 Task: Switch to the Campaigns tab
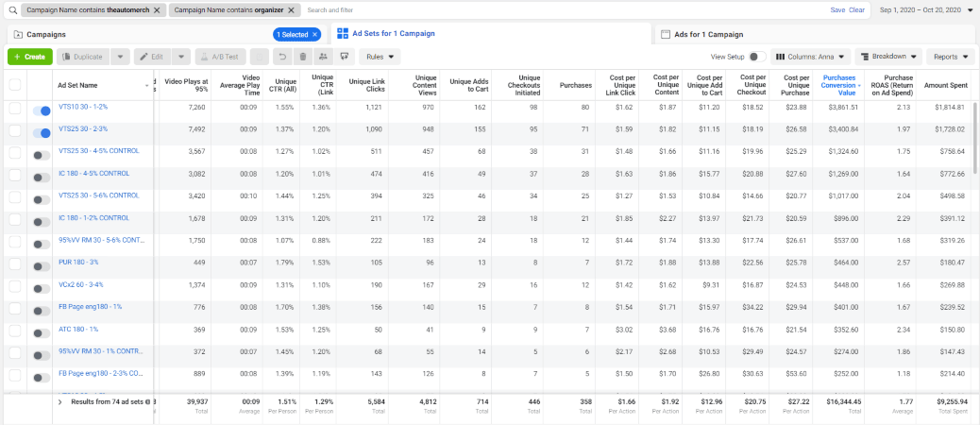(45, 34)
